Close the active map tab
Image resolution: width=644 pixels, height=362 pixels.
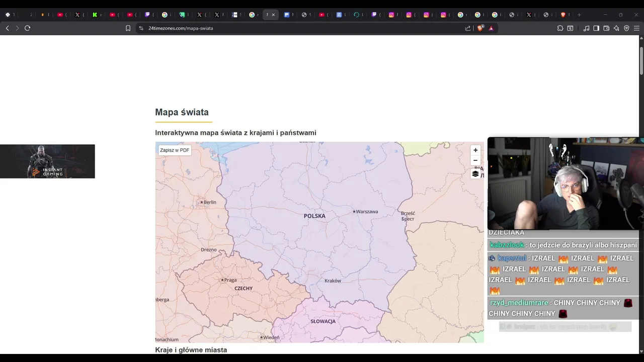pyautogui.click(x=273, y=15)
